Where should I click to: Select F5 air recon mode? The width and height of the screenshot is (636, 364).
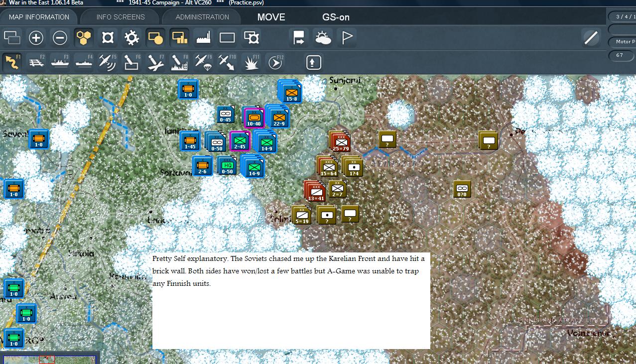tap(108, 62)
